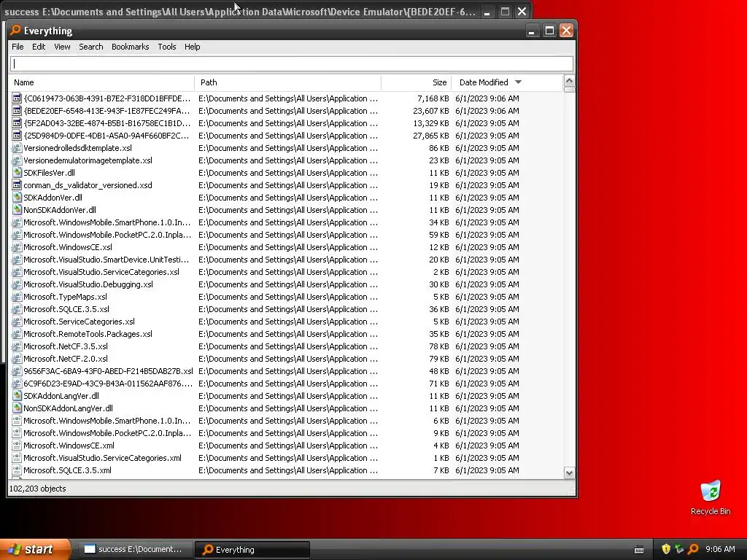The image size is (747, 560).
Task: Select Microsoft.SQLCE.3.5.xml file icon
Action: pyautogui.click(x=17, y=470)
